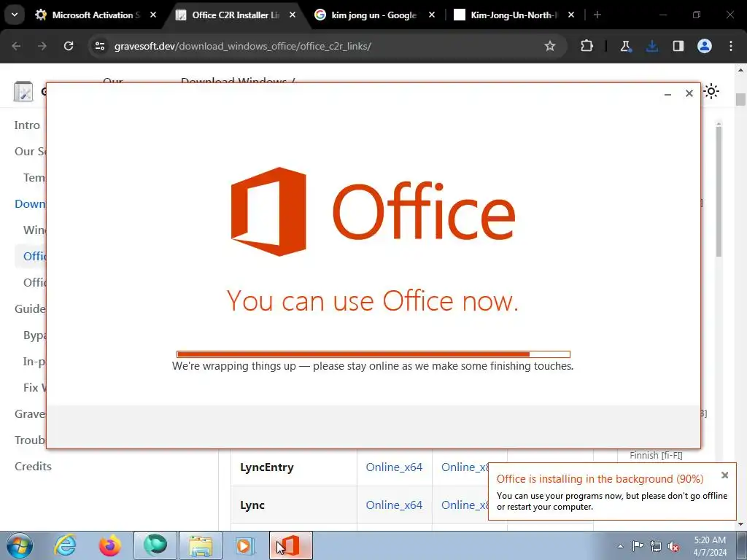Click the muted volume tray icon
The height and width of the screenshot is (560, 747).
pyautogui.click(x=673, y=546)
